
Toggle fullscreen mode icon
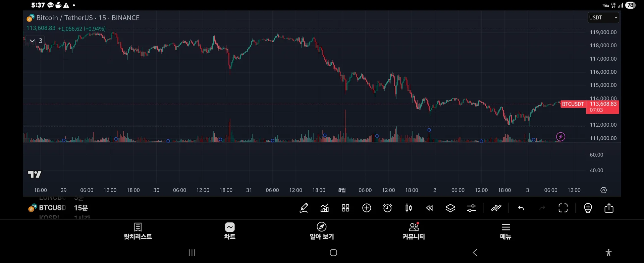pos(563,208)
